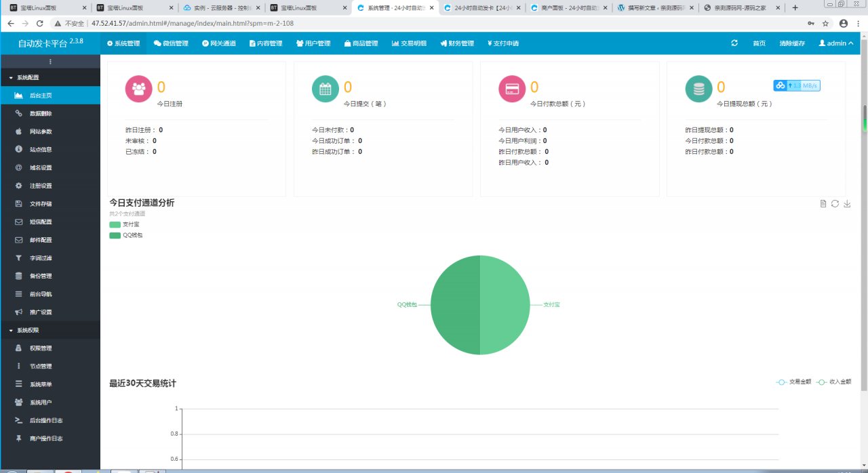Collapse the 系统配置 sidebar group
The image size is (868, 473).
tap(50, 77)
